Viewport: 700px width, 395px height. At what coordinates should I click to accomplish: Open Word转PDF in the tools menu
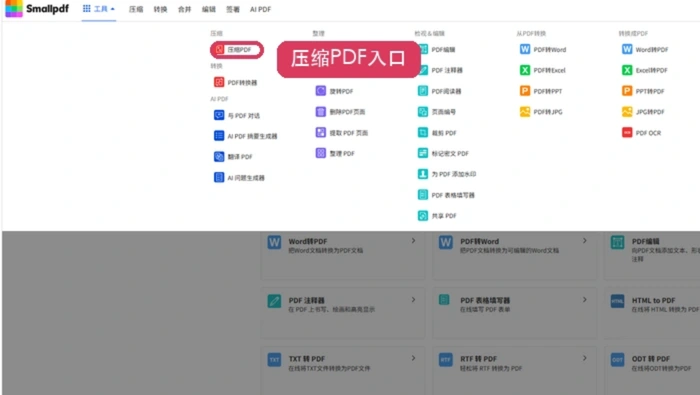(645, 50)
